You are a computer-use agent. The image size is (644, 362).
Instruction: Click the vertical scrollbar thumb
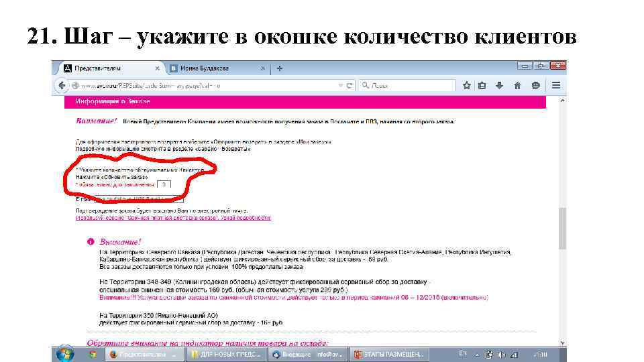[562, 228]
